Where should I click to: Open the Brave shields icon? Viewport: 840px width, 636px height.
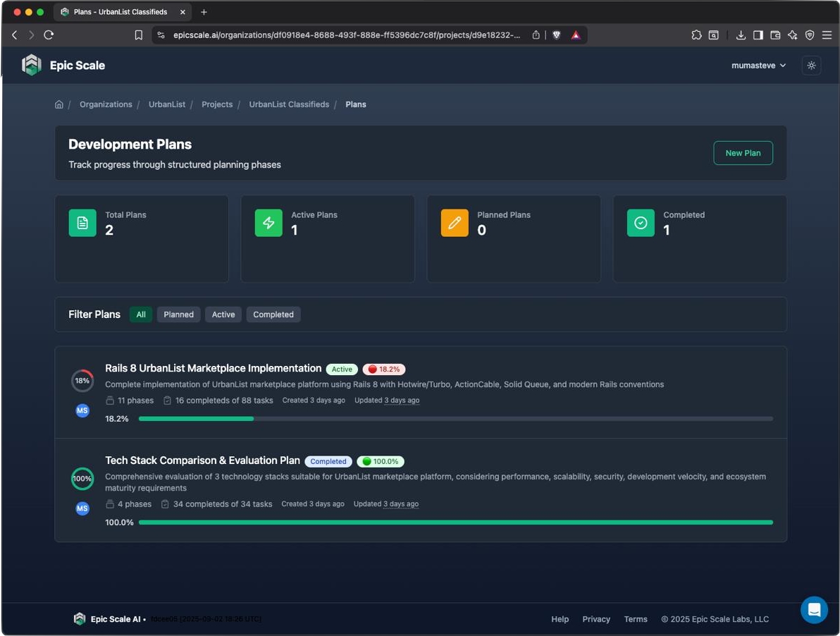tap(557, 35)
